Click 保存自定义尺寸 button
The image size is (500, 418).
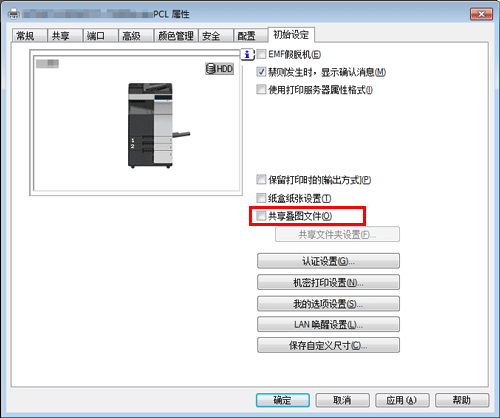pos(328,345)
